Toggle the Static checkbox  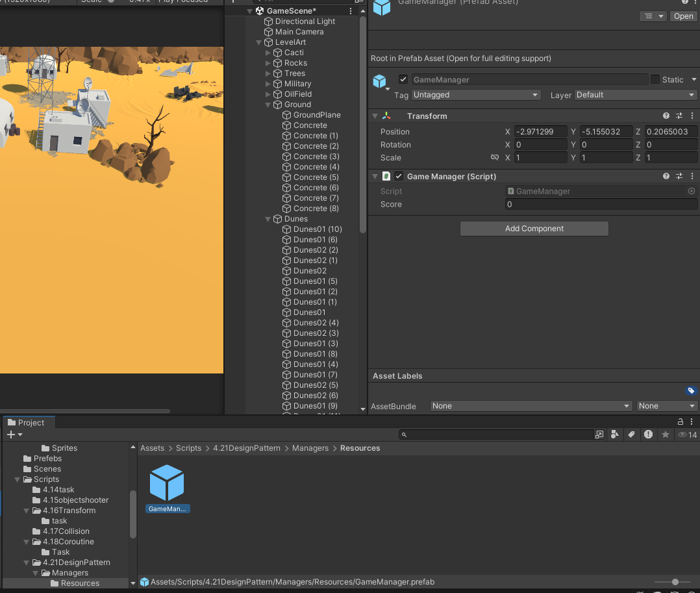click(x=655, y=79)
